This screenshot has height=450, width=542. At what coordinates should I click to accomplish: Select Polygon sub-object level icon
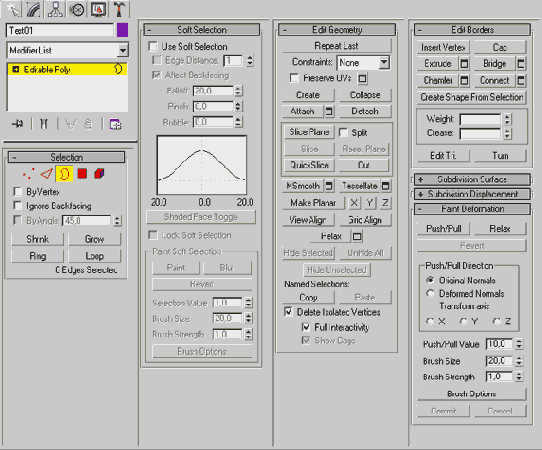[x=82, y=174]
